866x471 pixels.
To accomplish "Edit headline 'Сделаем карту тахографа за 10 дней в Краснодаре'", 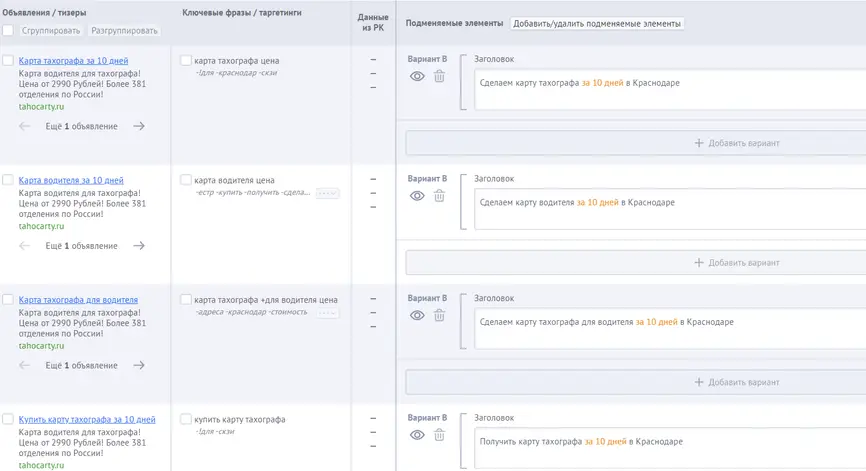I will tap(670, 89).
